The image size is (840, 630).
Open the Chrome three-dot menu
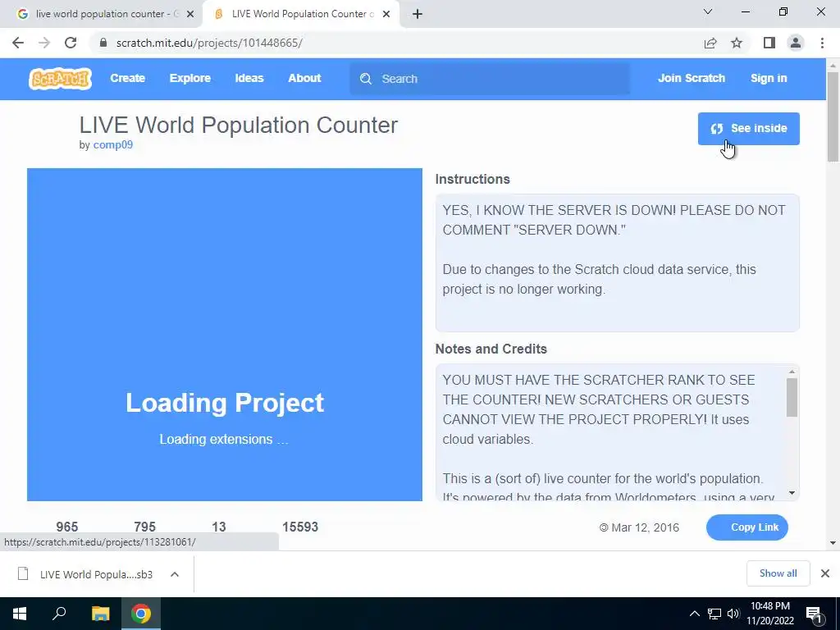(x=822, y=43)
